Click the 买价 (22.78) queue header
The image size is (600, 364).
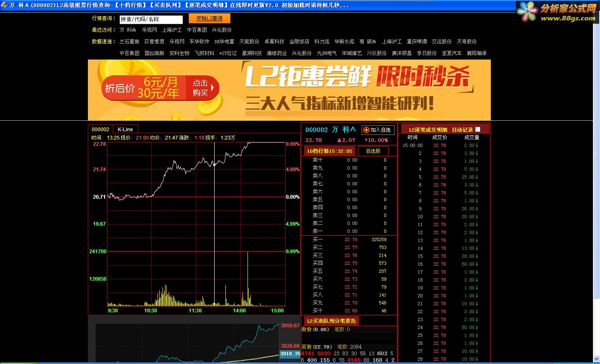[x=316, y=347]
